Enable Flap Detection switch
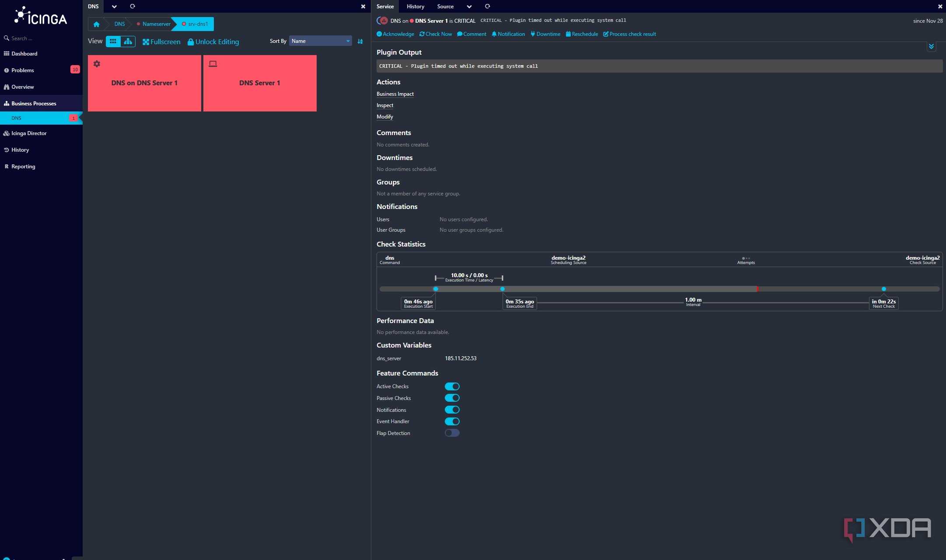Screen dimensions: 946x560 tap(452, 433)
